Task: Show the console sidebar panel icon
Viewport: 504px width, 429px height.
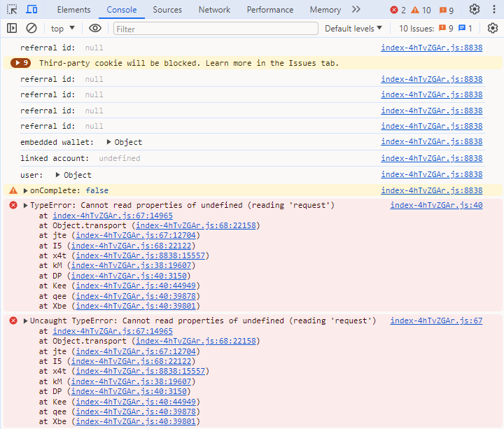Action: [12, 29]
